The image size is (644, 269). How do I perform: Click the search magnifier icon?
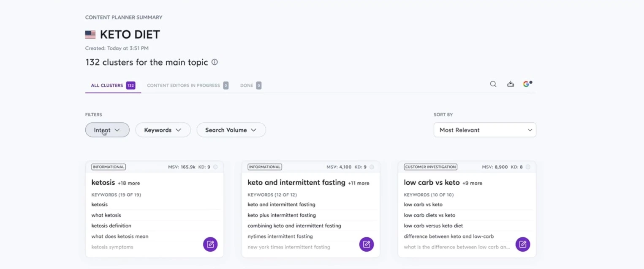493,84
